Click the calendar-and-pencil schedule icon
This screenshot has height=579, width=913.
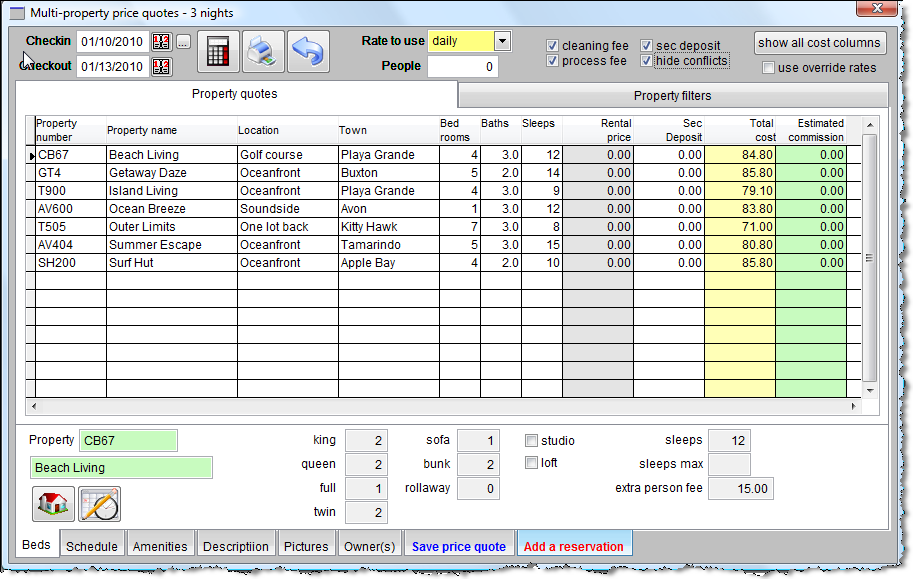pos(100,504)
